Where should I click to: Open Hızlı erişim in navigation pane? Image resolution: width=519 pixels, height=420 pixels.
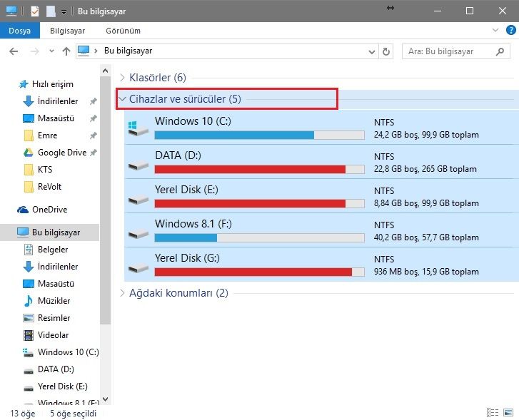pos(53,84)
